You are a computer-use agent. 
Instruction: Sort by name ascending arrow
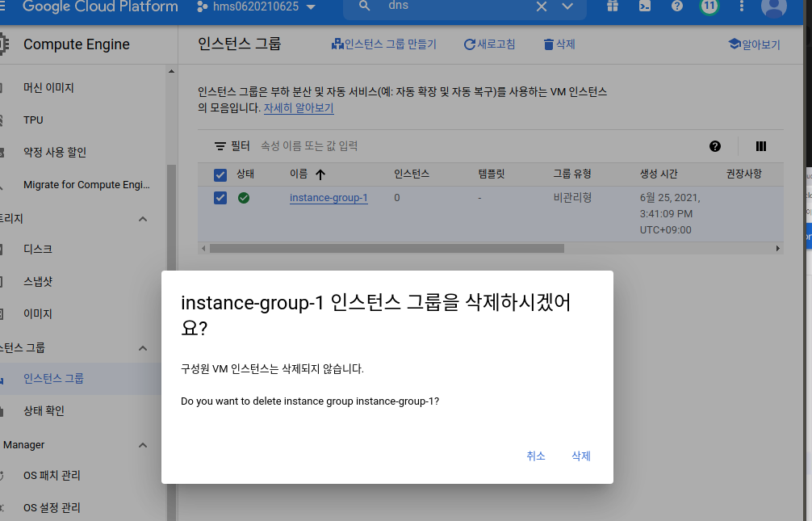(320, 174)
